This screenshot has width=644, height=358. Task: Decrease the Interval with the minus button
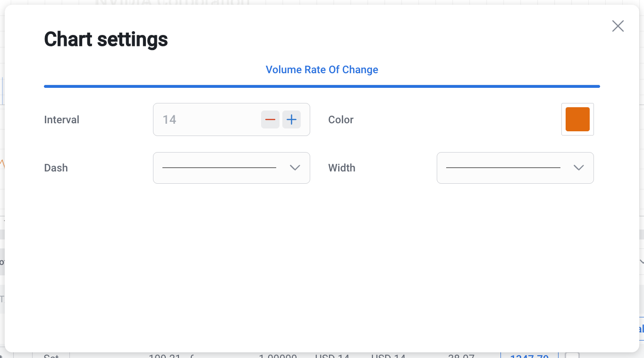tap(270, 120)
